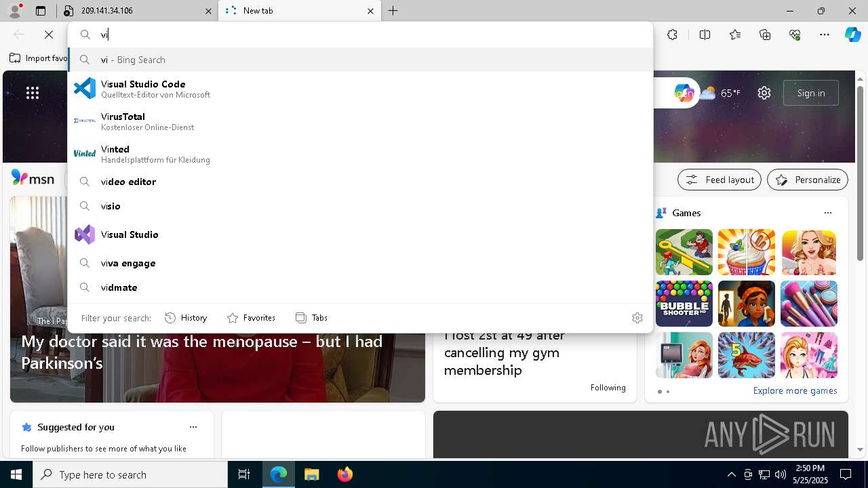The height and width of the screenshot is (488, 868).
Task: Open the Copilot sidebar icon
Action: pos(852,35)
